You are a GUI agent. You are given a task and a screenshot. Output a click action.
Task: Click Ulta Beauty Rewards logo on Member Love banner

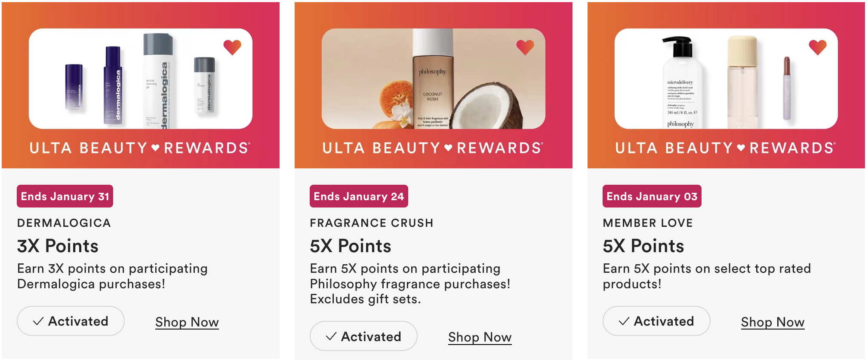point(725,148)
